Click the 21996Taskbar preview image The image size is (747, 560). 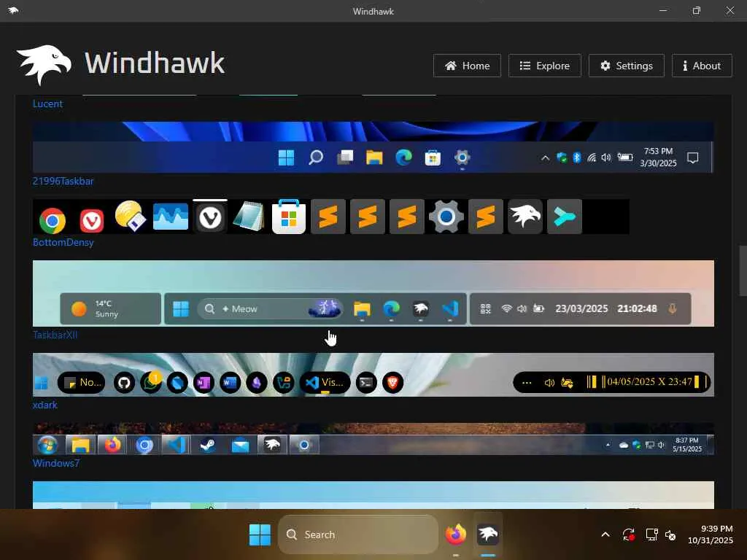(x=373, y=147)
